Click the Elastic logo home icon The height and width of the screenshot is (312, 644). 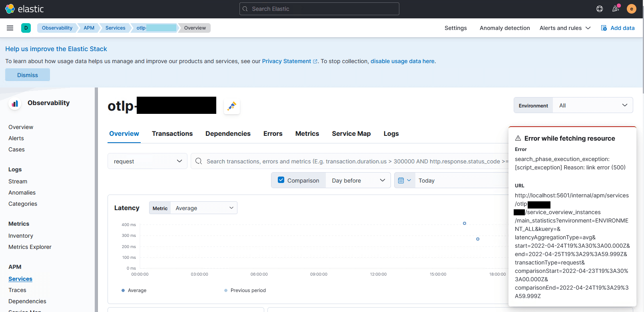click(10, 9)
